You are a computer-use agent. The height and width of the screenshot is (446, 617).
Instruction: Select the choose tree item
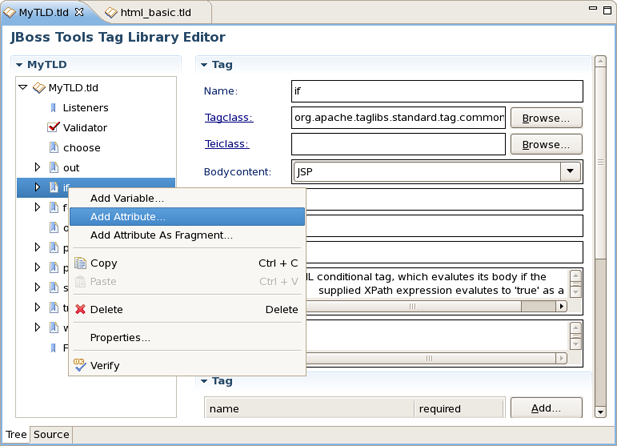click(81, 148)
